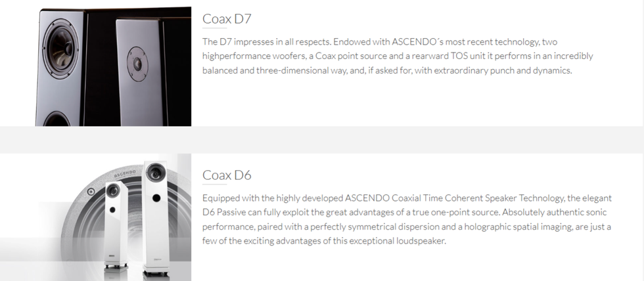Click the large upper woofer on D7 cabinet
Screen dimensions: 644x281
tap(60, 49)
